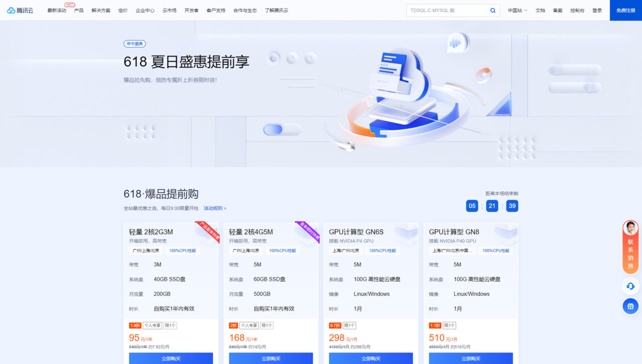642x364 pixels.
Task: Click the 年中盛典 badge
Action: click(x=134, y=44)
